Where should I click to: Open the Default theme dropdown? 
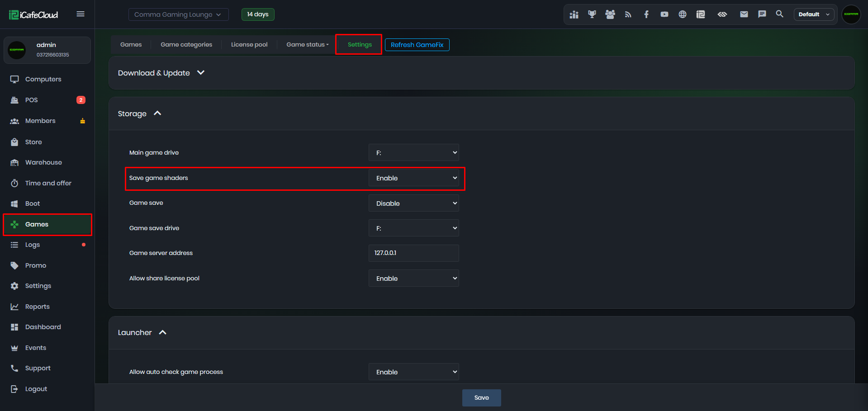(814, 14)
